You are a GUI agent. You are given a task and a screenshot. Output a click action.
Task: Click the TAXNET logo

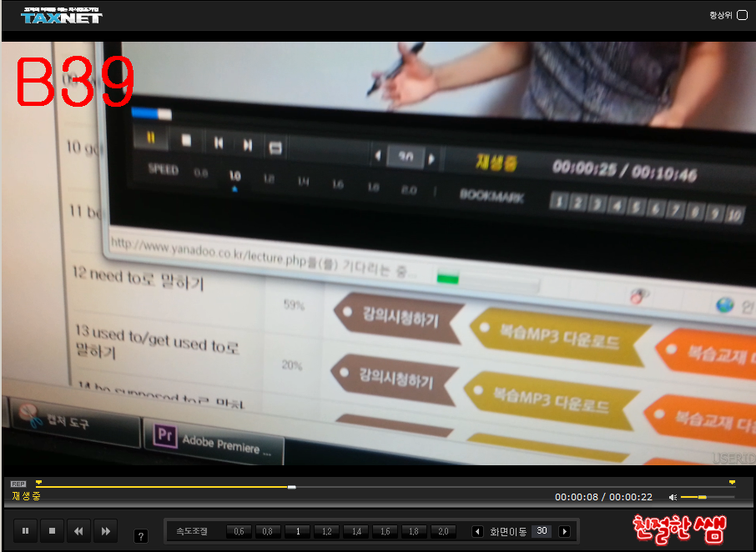(61, 16)
